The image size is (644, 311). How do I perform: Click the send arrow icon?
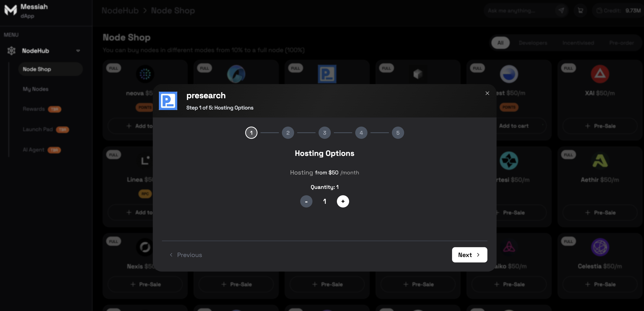(x=561, y=10)
